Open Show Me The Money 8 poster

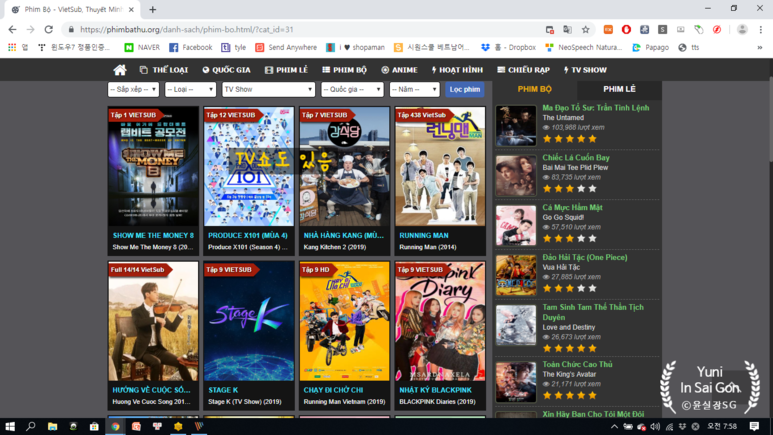153,167
